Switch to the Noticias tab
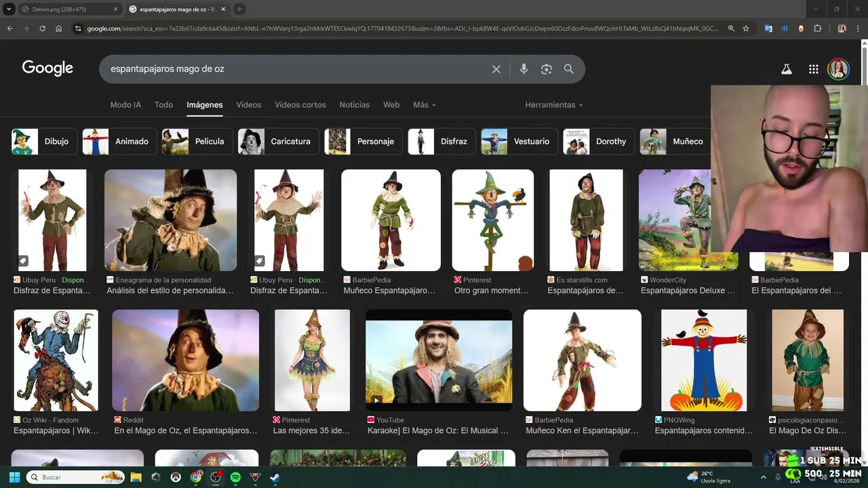The width and height of the screenshot is (868, 488). pos(355,105)
